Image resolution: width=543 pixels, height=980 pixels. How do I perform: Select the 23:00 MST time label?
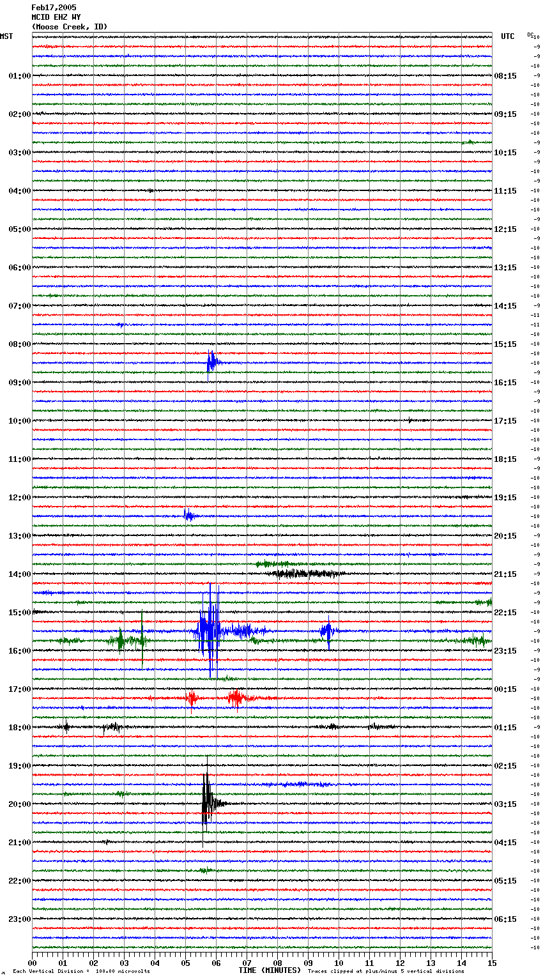click(20, 919)
